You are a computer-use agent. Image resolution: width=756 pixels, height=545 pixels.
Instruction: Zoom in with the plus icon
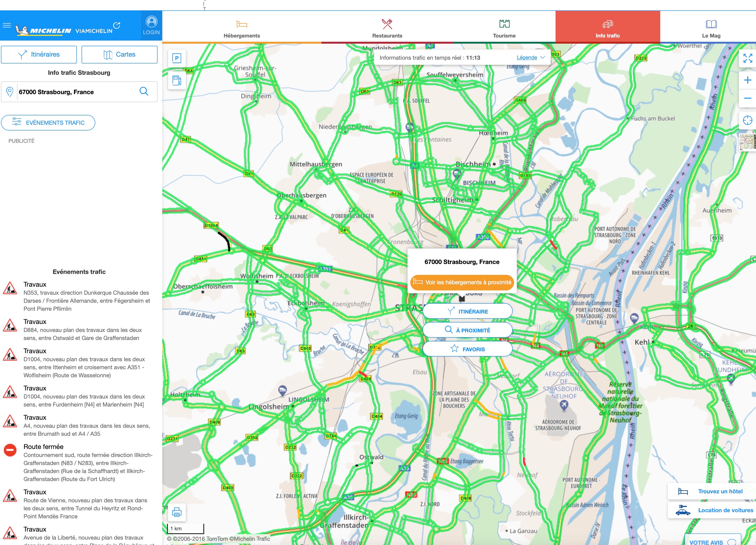coord(747,80)
